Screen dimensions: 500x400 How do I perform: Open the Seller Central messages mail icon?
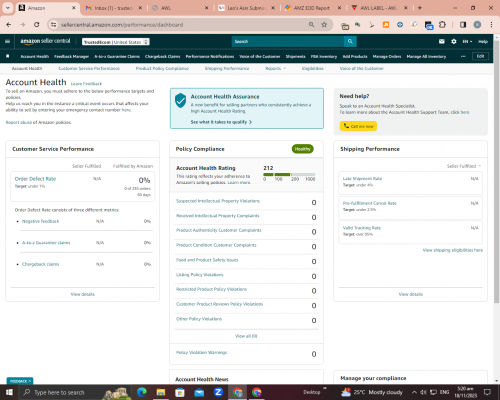click(x=442, y=41)
